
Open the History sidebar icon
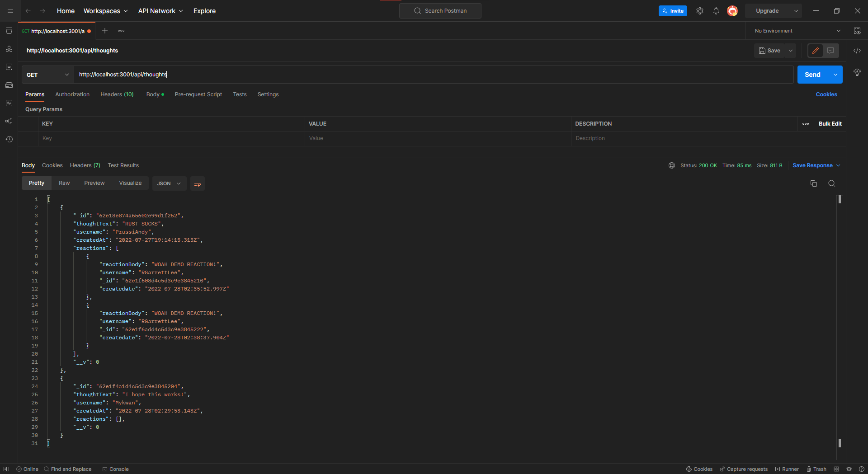point(9,139)
